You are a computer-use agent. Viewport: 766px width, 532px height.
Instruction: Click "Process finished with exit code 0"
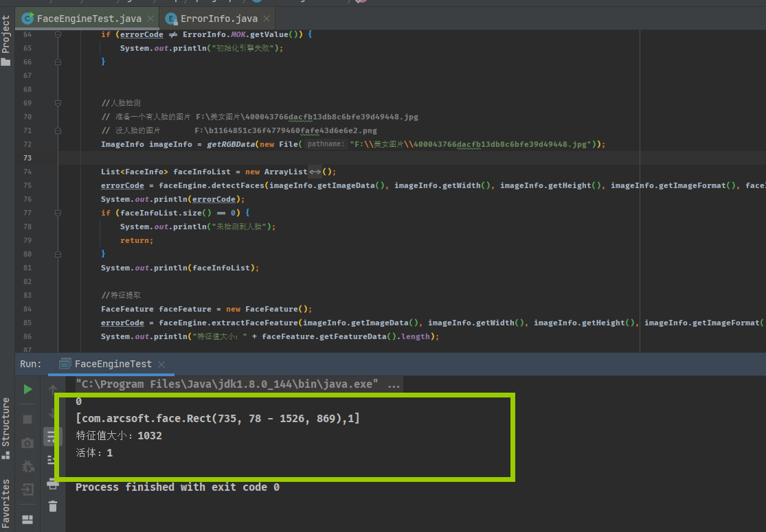177,487
